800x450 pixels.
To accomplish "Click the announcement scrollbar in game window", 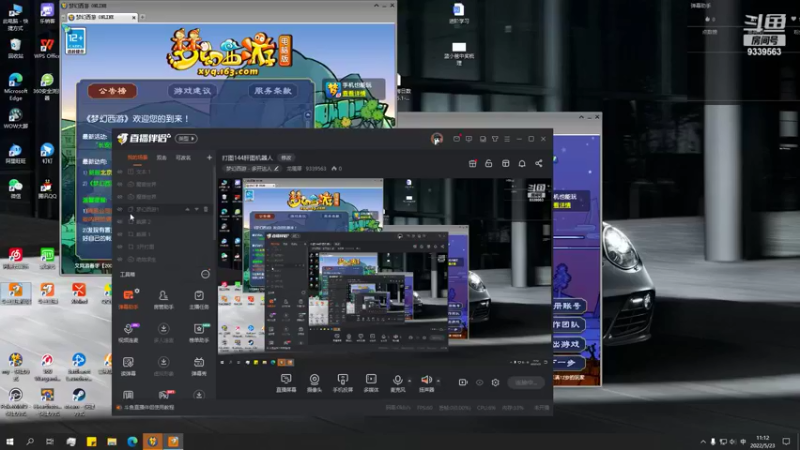I will [308, 118].
